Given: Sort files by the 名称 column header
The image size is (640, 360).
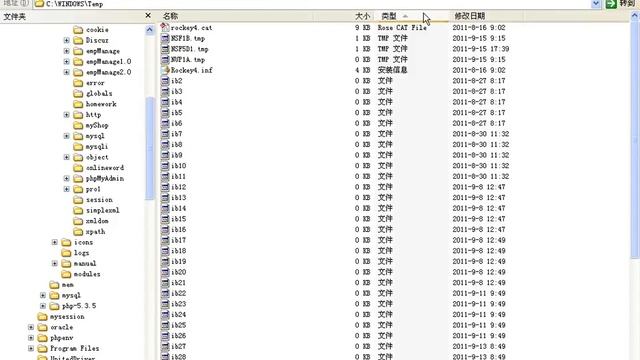Looking at the screenshot, I should [x=237, y=16].
